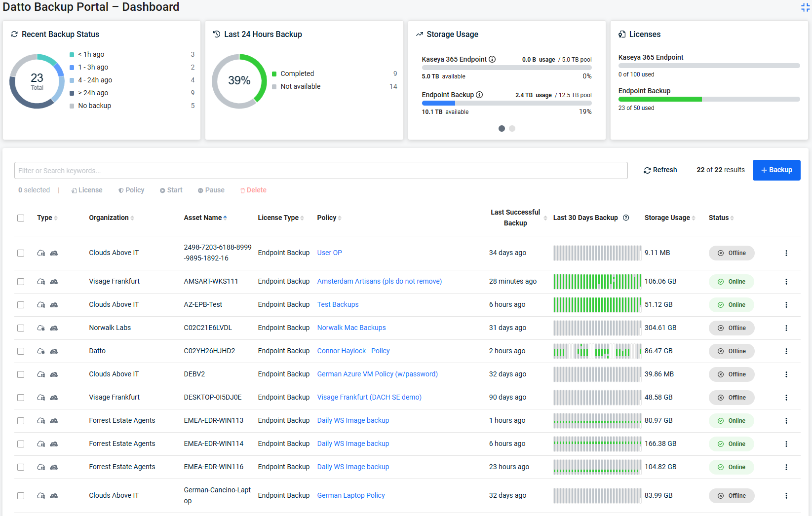Select the C02YH26HJHD2 row checkbox
Screen dimensions: 812x516
(x=21, y=351)
